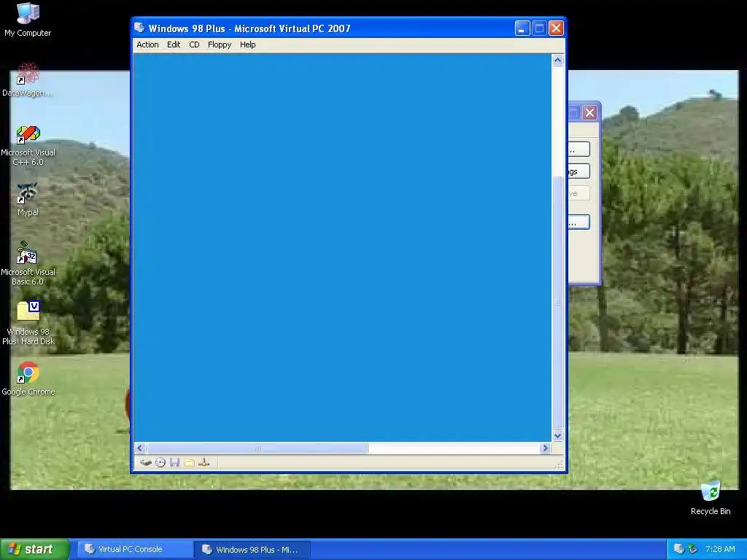Open the Action menu
Viewport: 747px width, 560px height.
pos(147,44)
